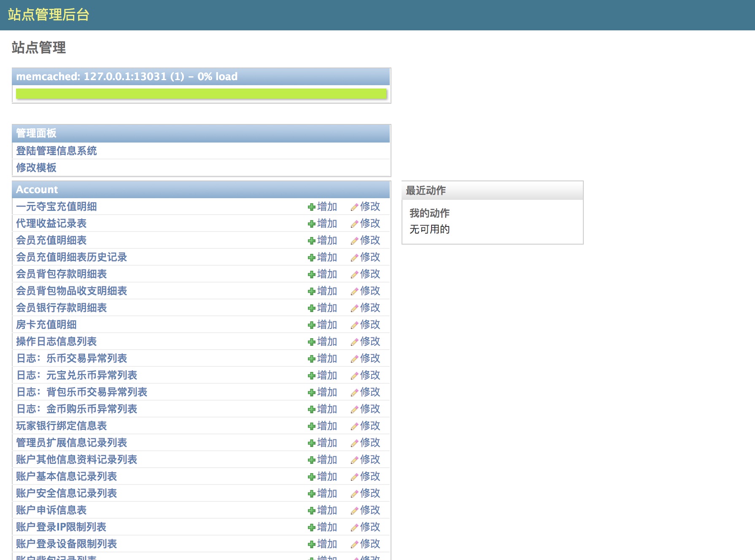
Task: Open the 登陆管理信息系统 link
Action: [56, 151]
